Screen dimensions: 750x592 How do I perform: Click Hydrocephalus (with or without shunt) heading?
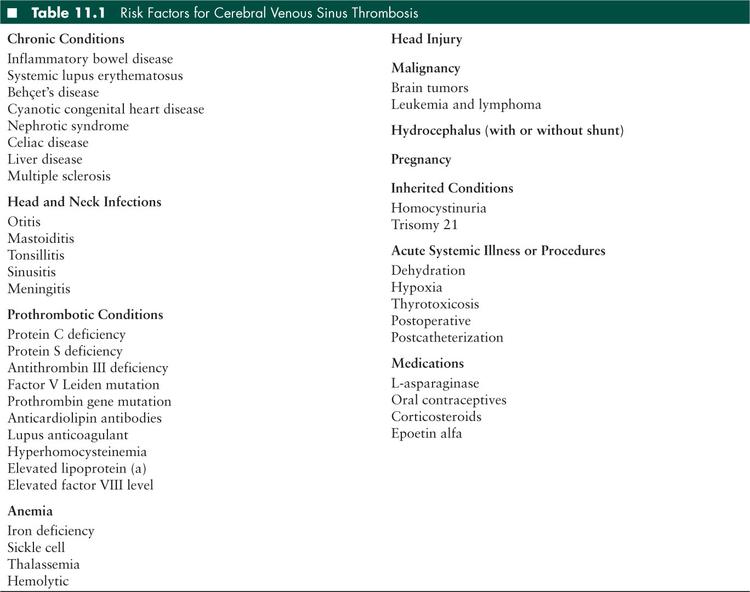(x=507, y=131)
